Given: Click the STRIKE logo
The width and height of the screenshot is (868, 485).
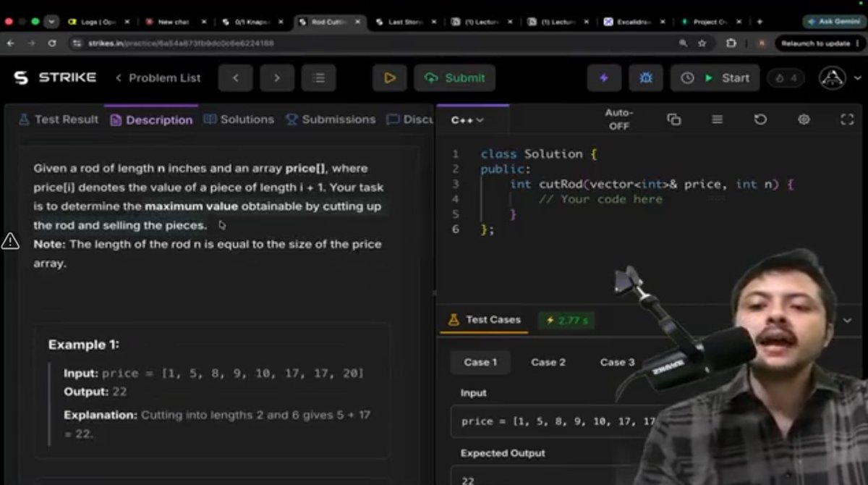Looking at the screenshot, I should point(55,77).
